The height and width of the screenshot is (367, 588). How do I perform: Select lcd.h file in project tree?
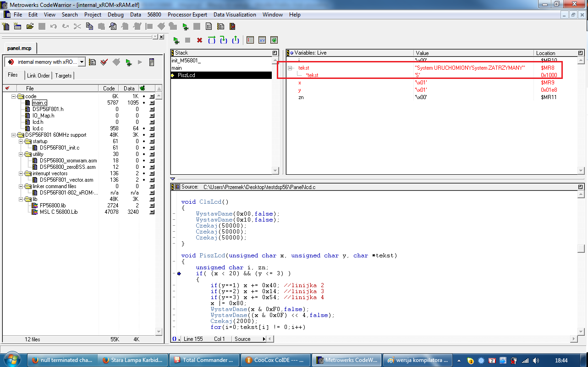[38, 122]
